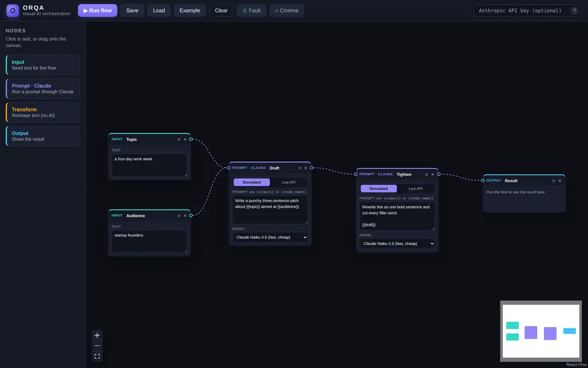Open the Tighten node model dropdown
The width and height of the screenshot is (588, 368).
tap(397, 244)
